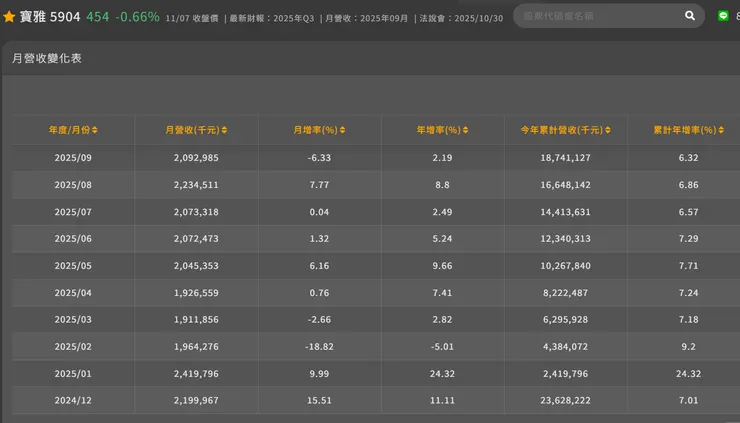Click 月營收：2025年09月 in header
This screenshot has width=740, height=423.
(366, 18)
